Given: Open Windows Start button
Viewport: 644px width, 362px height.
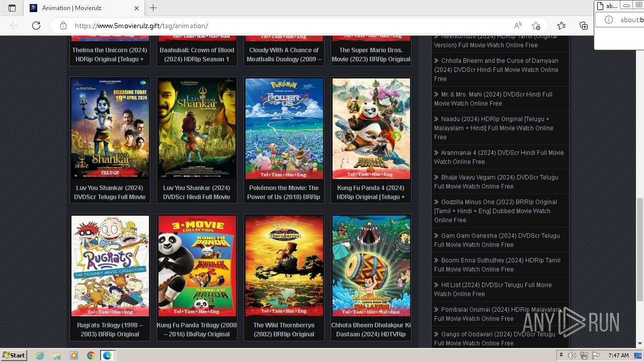Looking at the screenshot, I should tap(14, 355).
